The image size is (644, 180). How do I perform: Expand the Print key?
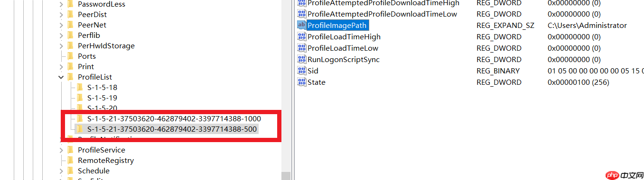pyautogui.click(x=61, y=66)
